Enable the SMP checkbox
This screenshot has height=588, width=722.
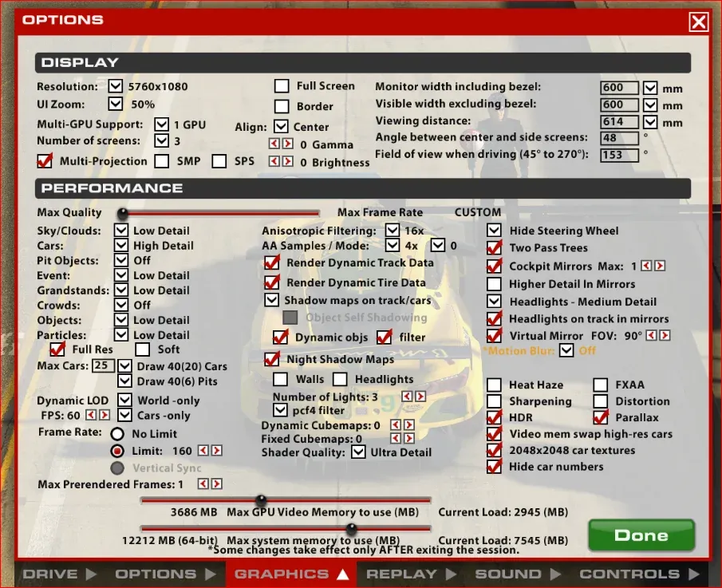pos(162,160)
